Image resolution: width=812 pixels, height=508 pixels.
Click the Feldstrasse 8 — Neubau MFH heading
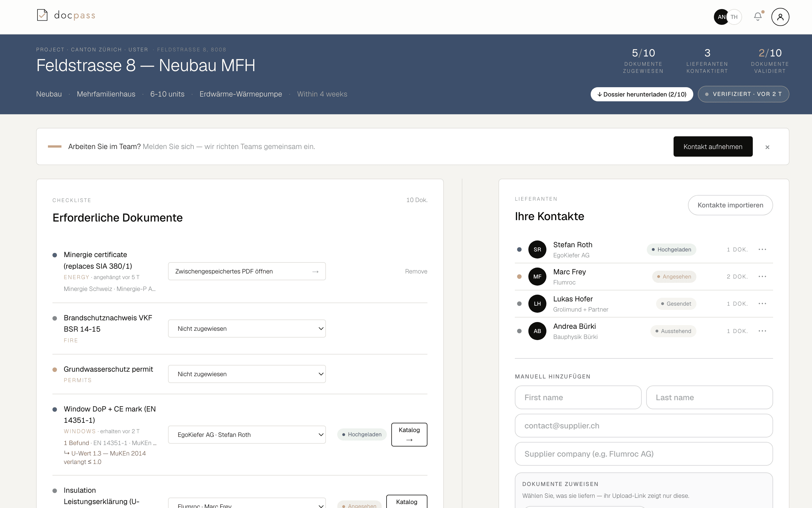tap(145, 65)
